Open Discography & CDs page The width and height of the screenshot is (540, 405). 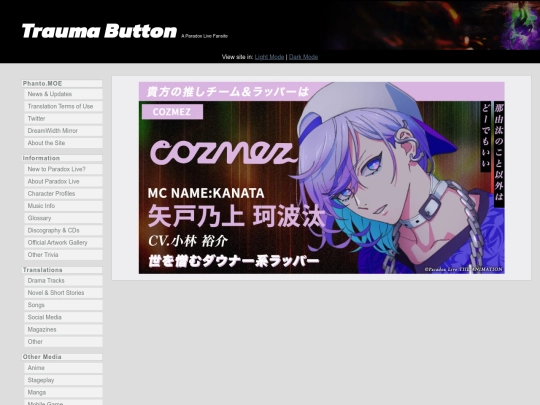click(x=63, y=230)
